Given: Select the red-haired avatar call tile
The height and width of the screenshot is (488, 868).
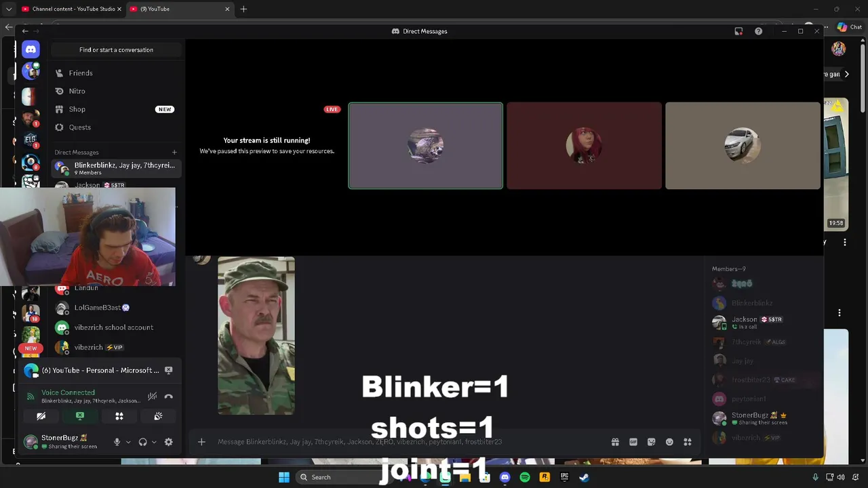Looking at the screenshot, I should click(x=584, y=146).
